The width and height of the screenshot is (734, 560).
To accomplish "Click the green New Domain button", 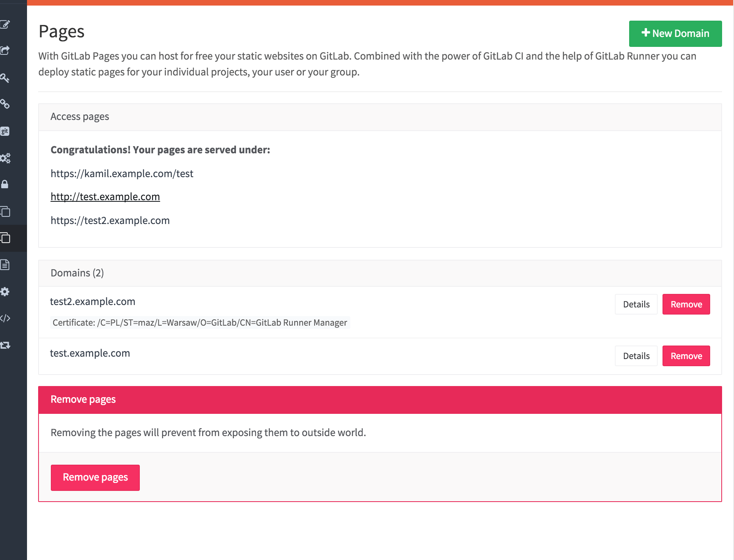I will 675,34.
